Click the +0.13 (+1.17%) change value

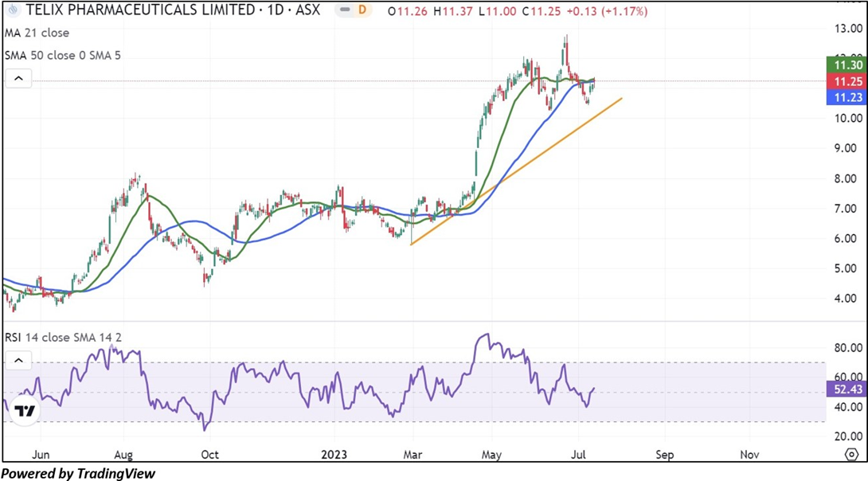[x=607, y=11]
